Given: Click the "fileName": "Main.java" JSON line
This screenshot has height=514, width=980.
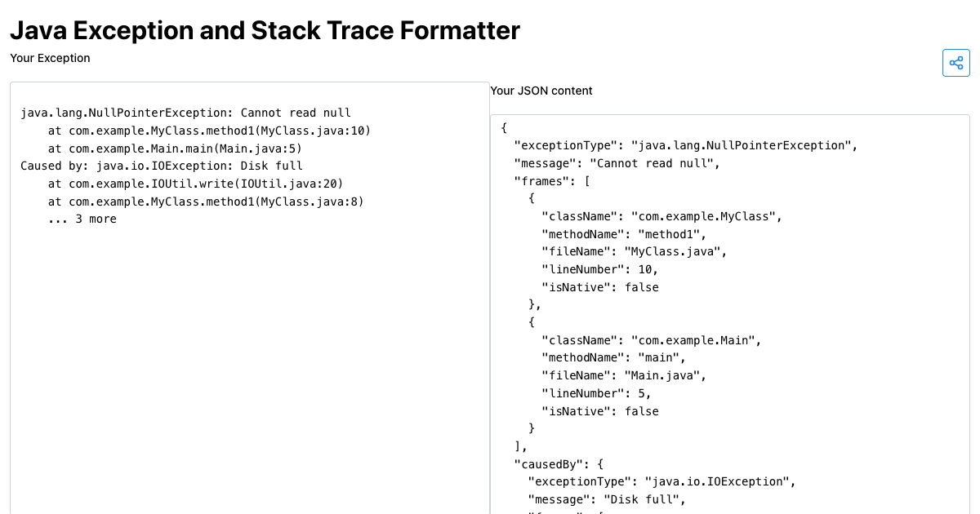Looking at the screenshot, I should 623,375.
